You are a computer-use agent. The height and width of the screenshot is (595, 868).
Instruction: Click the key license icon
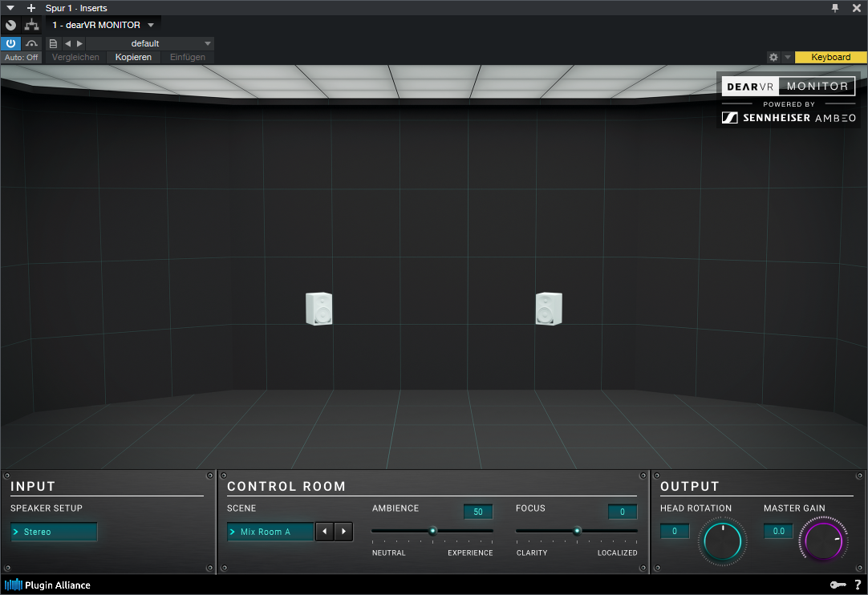[x=837, y=585]
